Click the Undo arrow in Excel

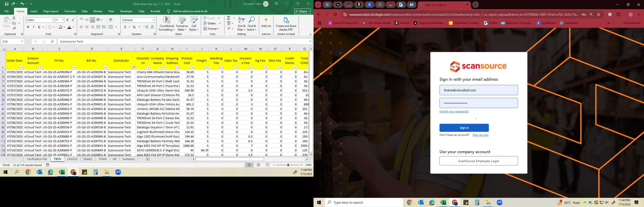click(x=22, y=4)
